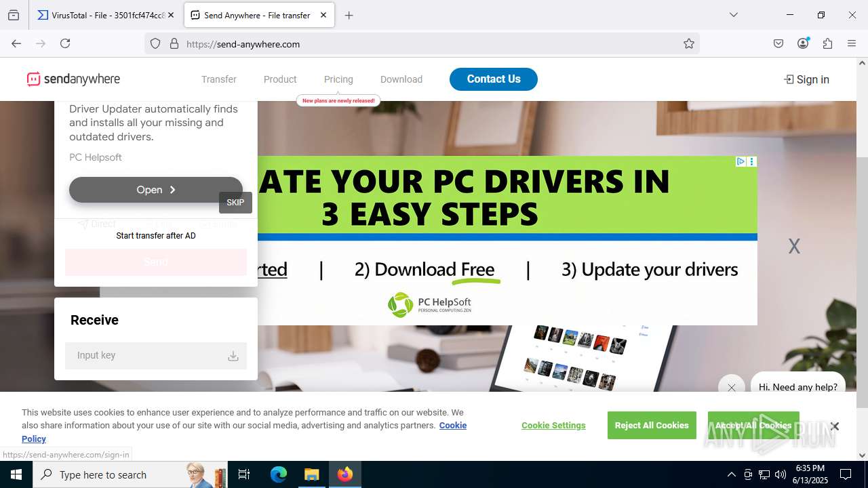Reload the current page
Screen dimensions: 868x488
click(65, 43)
